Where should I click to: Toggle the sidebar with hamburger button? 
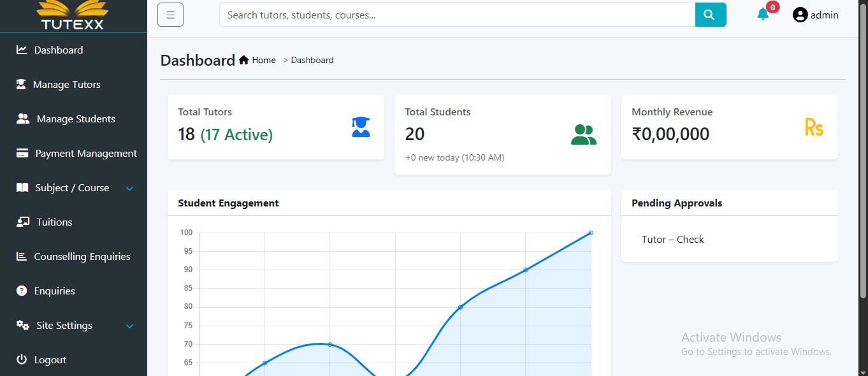point(170,15)
